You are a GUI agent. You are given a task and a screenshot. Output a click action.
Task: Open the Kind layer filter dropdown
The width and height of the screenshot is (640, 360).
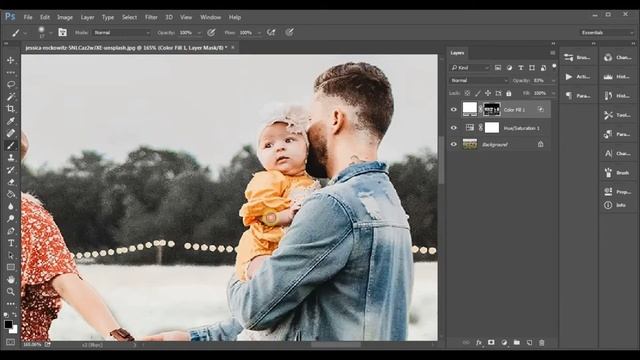point(469,68)
